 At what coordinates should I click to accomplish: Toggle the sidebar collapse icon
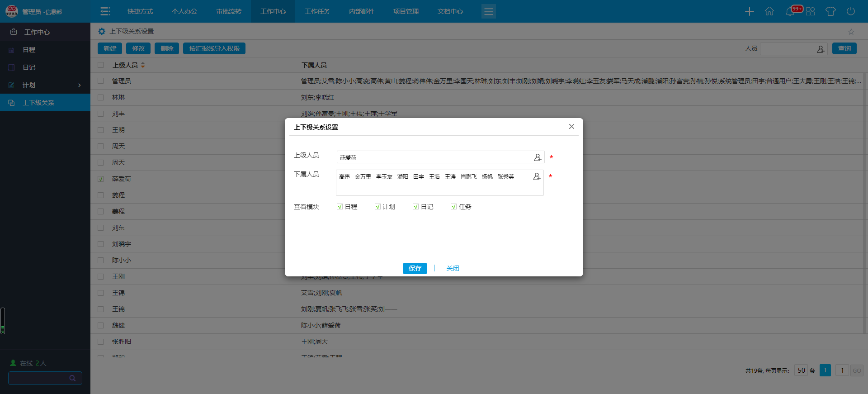click(x=105, y=11)
